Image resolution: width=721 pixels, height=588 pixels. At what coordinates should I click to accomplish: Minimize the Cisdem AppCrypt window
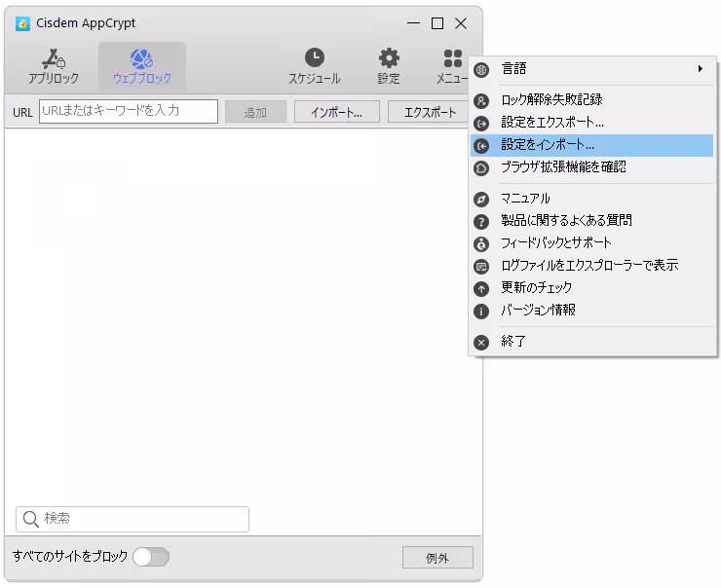[414, 23]
